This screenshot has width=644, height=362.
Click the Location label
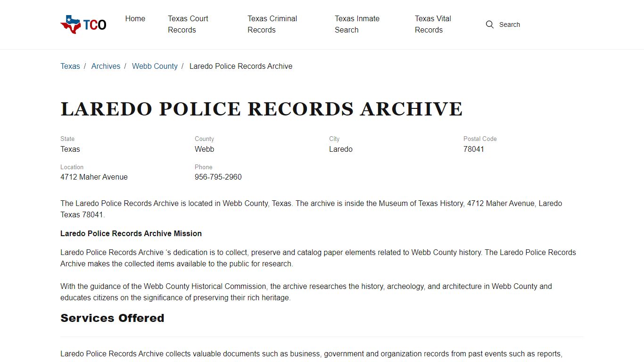(72, 167)
